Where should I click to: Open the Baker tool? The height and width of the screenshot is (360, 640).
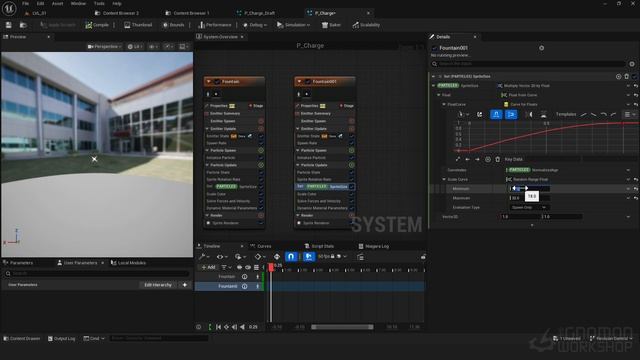pyautogui.click(x=331, y=25)
